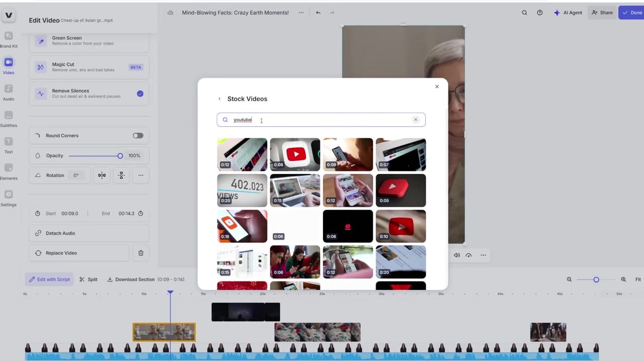
Task: Clear the youtube search text
Action: coord(416,120)
